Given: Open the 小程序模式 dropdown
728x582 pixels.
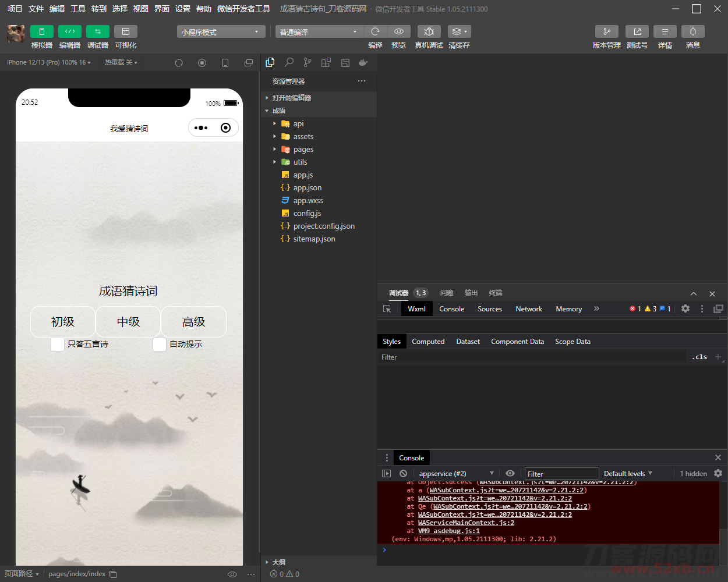Looking at the screenshot, I should coord(221,31).
